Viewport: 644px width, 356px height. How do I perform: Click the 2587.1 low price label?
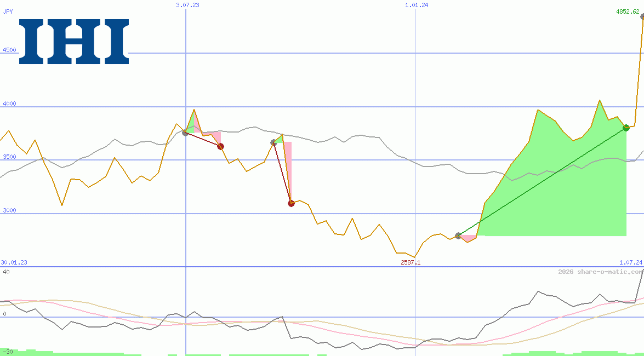pyautogui.click(x=411, y=262)
